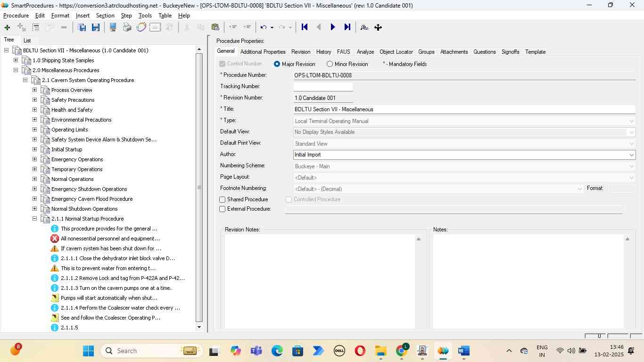
Task: Enable the External Procedure checkbox
Action: click(223, 209)
